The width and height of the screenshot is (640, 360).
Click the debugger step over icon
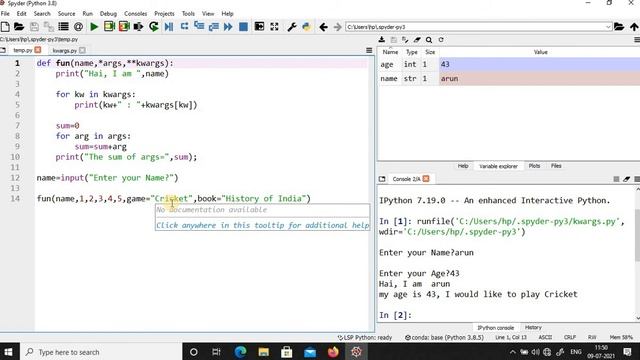point(184,27)
